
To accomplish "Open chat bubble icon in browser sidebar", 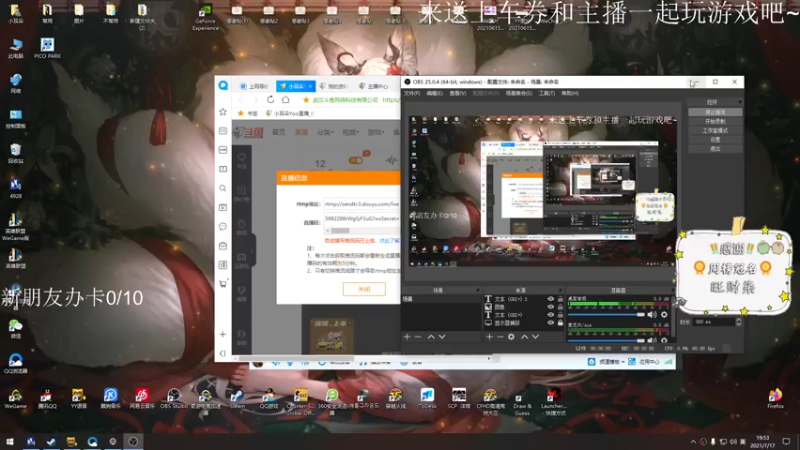I will (223, 227).
